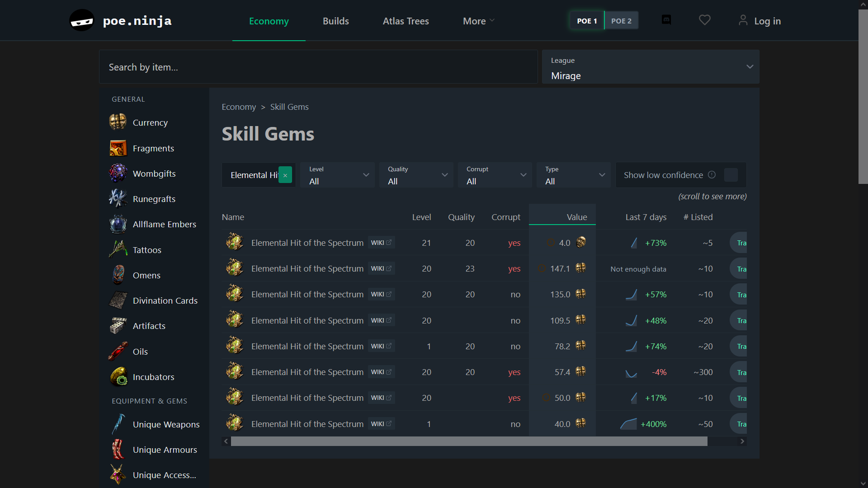Click the Oils vial icon
The width and height of the screenshot is (868, 488).
click(118, 352)
